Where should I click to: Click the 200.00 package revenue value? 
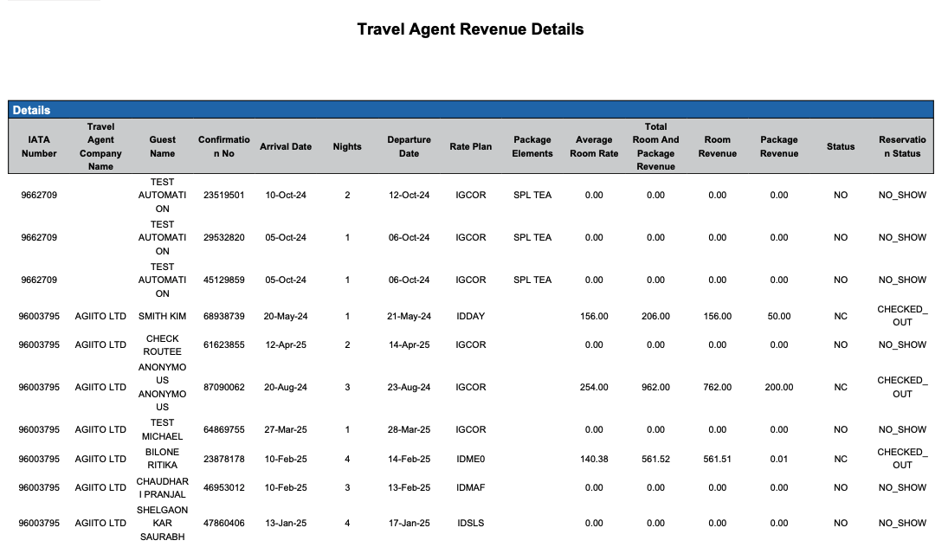pos(779,387)
